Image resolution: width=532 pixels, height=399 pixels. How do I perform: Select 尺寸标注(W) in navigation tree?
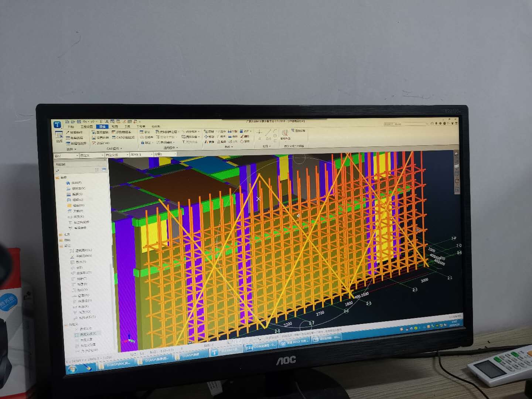tap(86, 350)
